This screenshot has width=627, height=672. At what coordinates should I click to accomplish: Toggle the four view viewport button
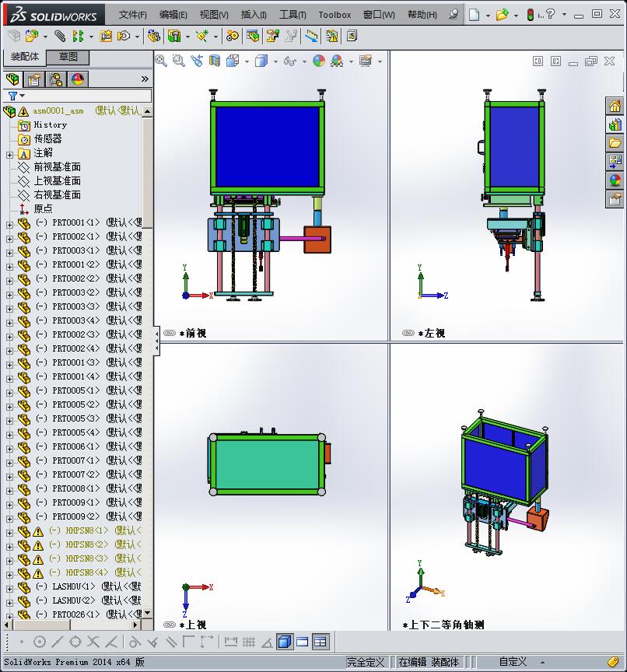pyautogui.click(x=321, y=642)
